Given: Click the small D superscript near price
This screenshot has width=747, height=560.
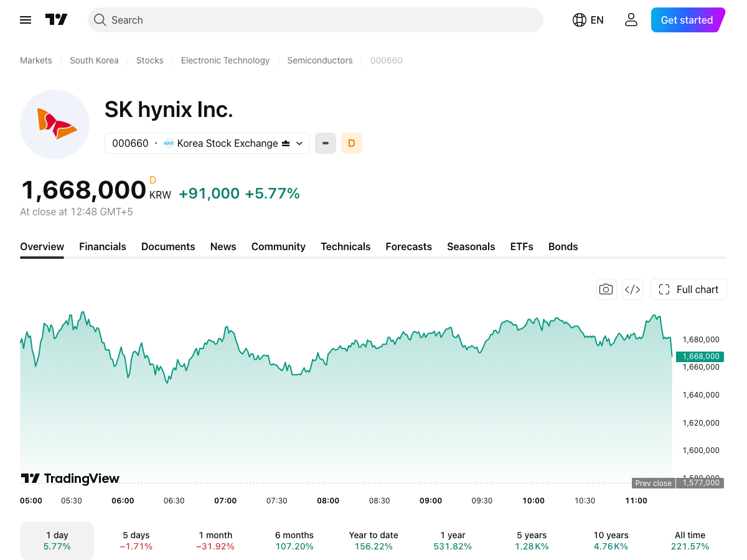Looking at the screenshot, I should coord(153,180).
